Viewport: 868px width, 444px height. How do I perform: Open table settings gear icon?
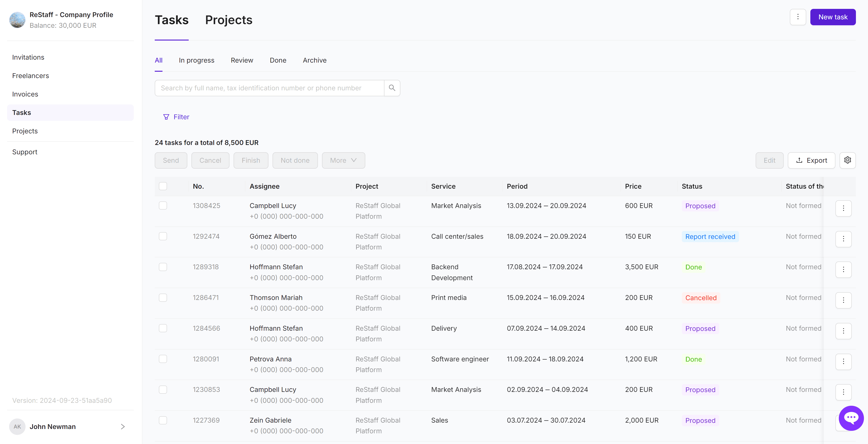tap(847, 160)
